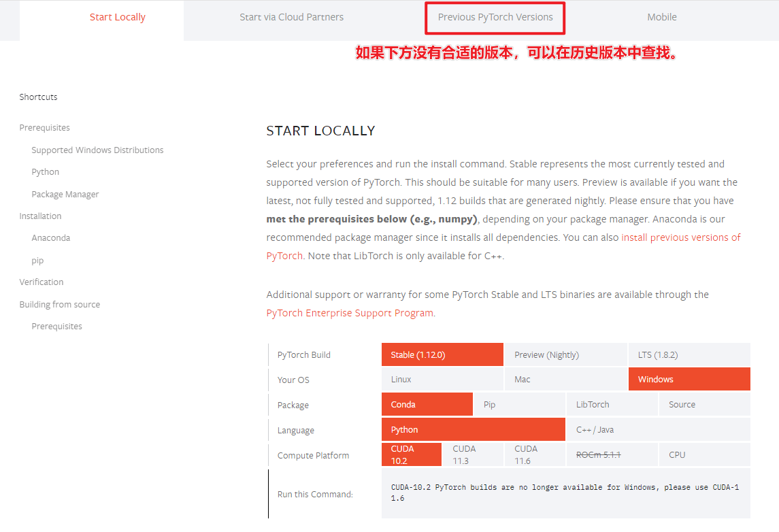Go to Anaconda installation shortcut
Screen dimensions: 779x532
point(51,238)
